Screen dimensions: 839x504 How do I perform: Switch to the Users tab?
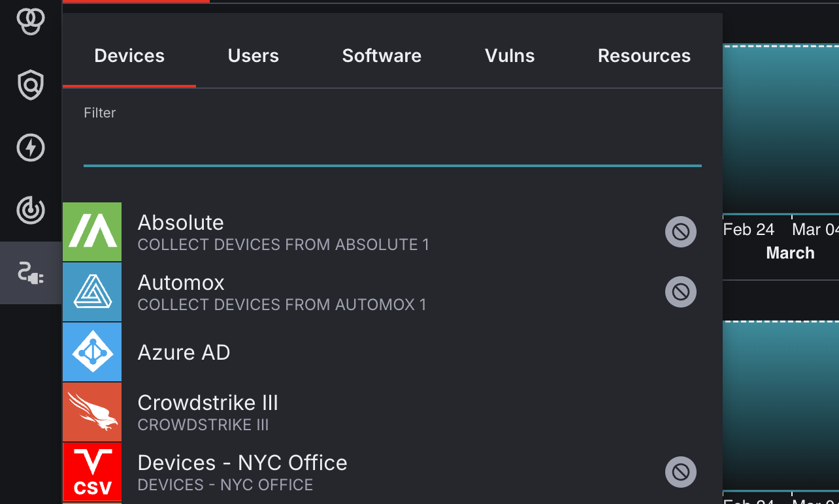point(254,55)
